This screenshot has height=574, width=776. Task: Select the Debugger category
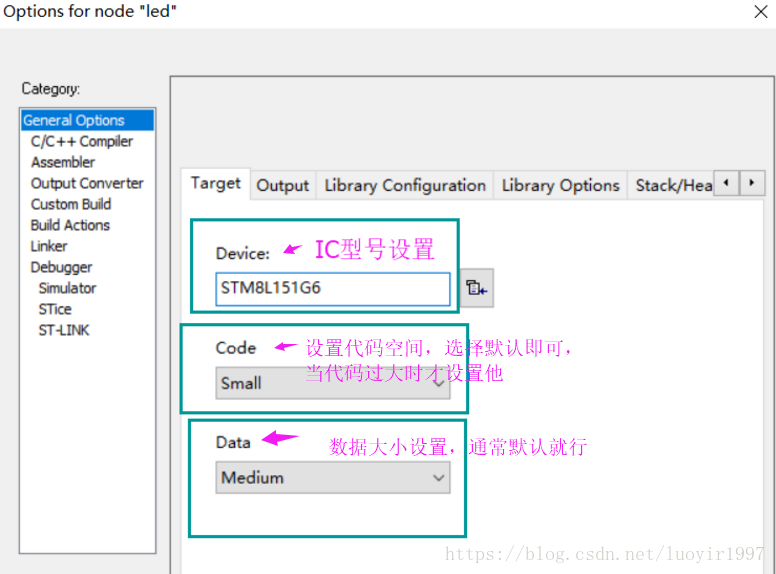coord(61,268)
